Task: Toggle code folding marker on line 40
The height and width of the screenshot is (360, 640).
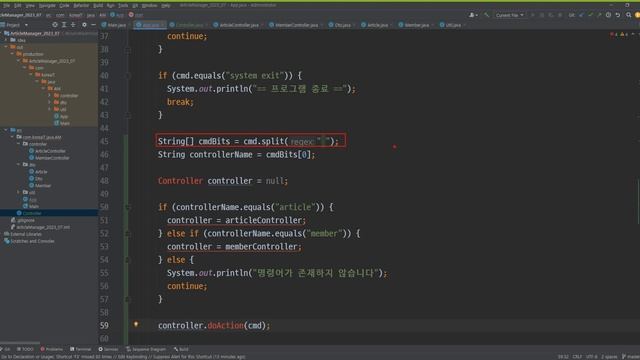Action: pyautogui.click(x=128, y=76)
